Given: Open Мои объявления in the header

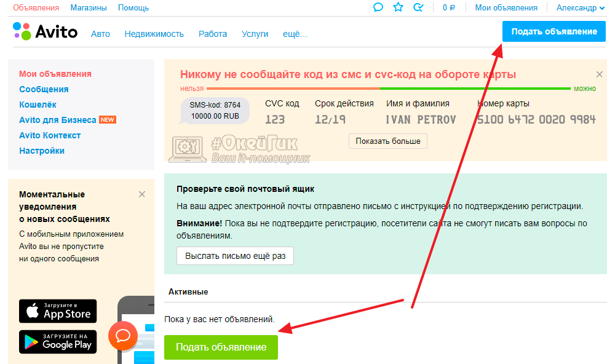Looking at the screenshot, I should pyautogui.click(x=506, y=8).
